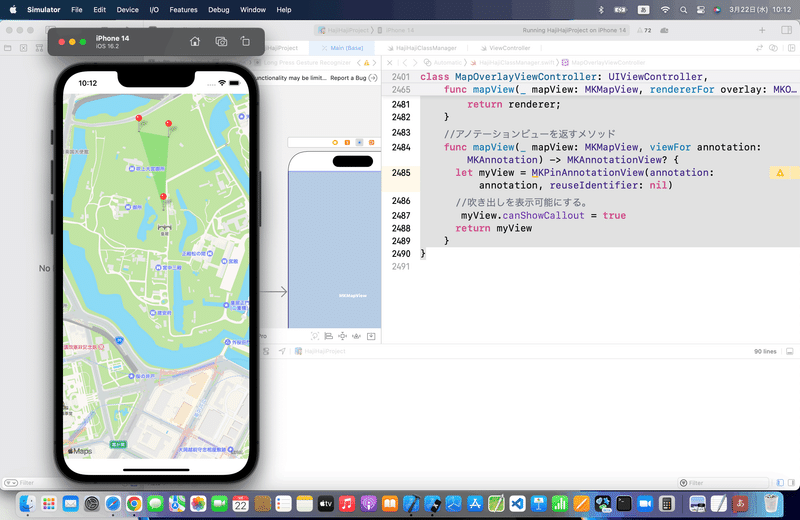Open the source control navigator icon

[23, 48]
